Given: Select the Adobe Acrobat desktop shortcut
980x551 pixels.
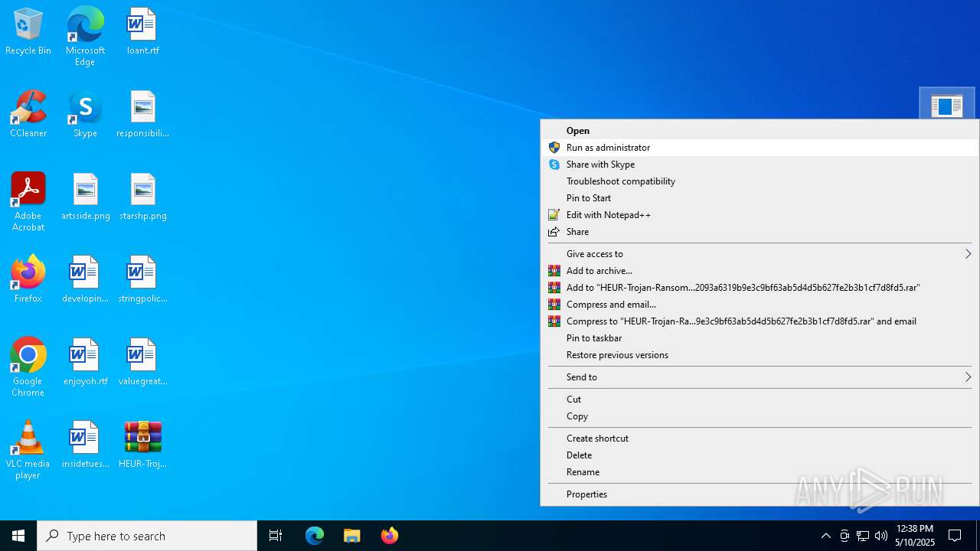Looking at the screenshot, I should [x=28, y=201].
